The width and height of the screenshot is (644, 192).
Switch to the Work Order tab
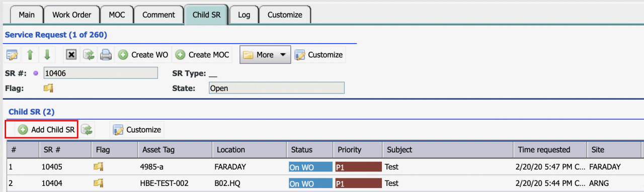[71, 15]
